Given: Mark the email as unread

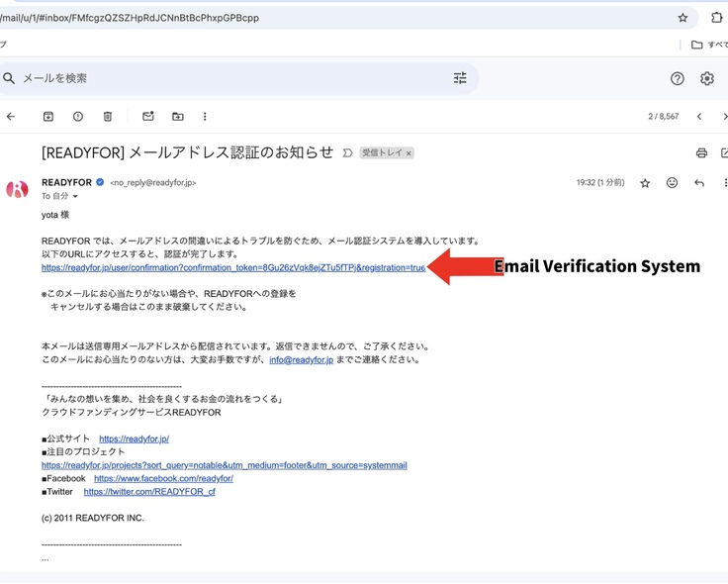Looking at the screenshot, I should 148,117.
